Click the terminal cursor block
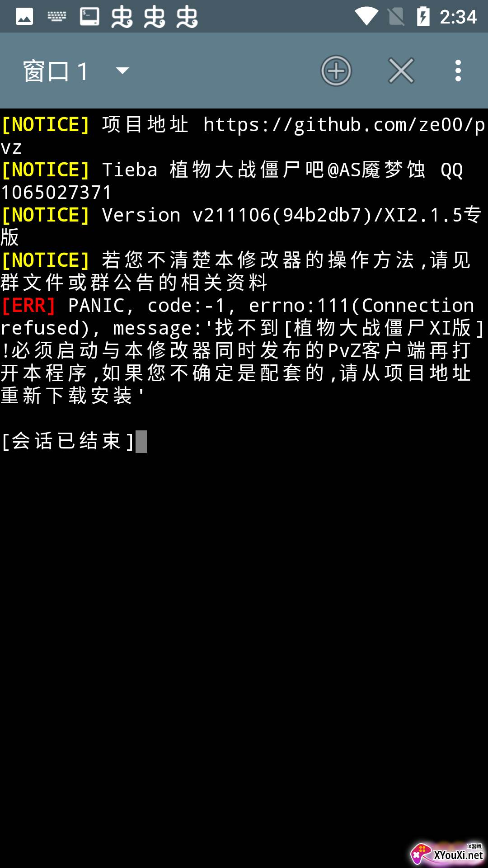The width and height of the screenshot is (488, 868). (x=141, y=442)
